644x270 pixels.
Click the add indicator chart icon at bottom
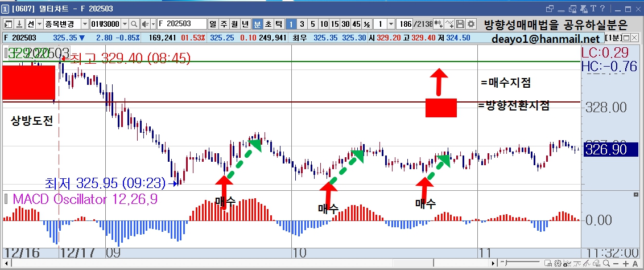pos(567,263)
